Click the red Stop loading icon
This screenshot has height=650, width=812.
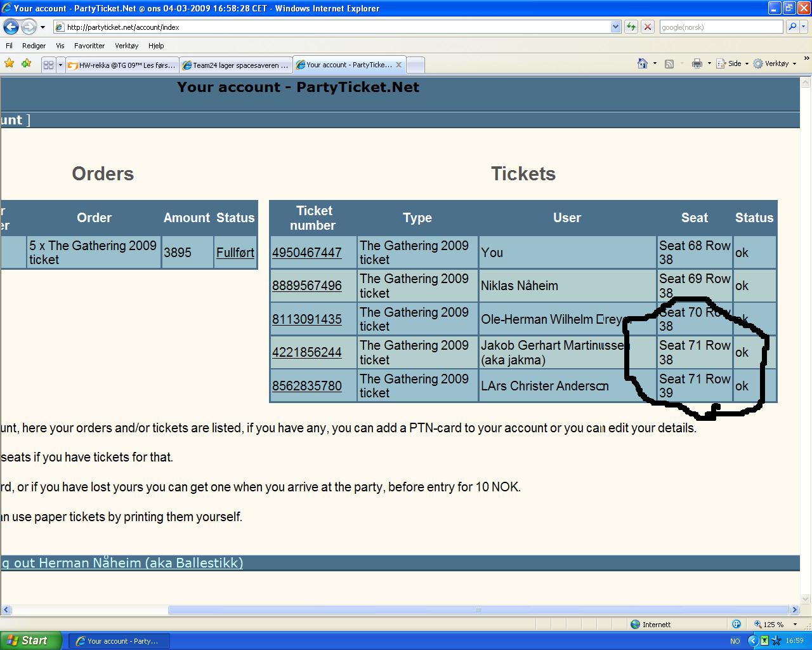[x=648, y=27]
